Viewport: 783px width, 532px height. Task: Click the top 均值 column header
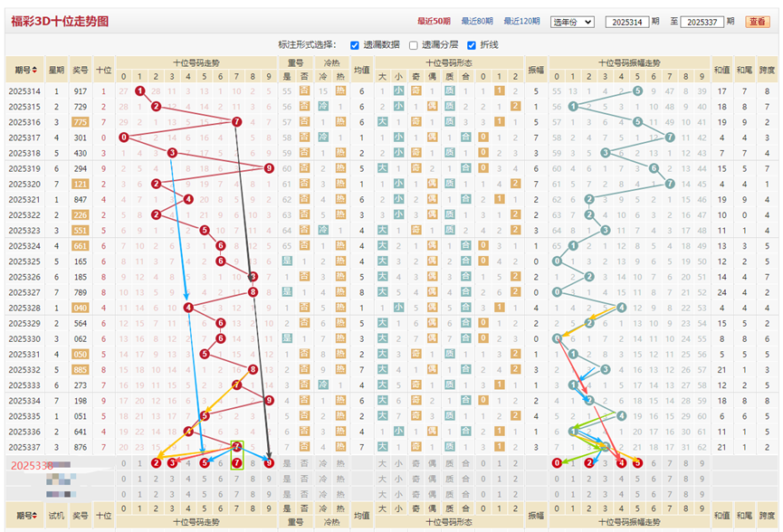tap(361, 70)
